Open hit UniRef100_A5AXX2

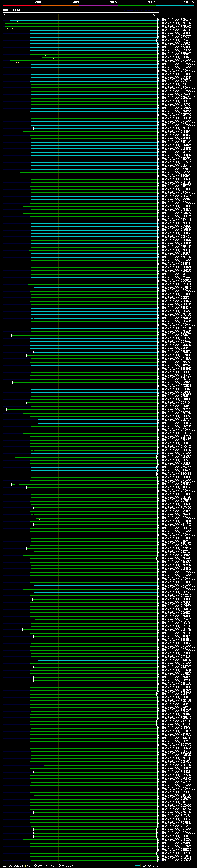coord(176,23)
